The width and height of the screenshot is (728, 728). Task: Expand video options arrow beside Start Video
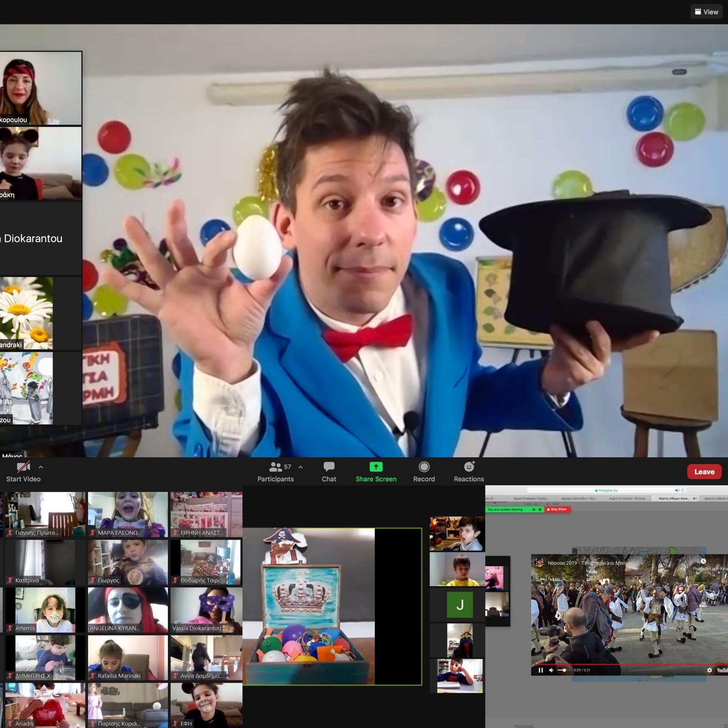pyautogui.click(x=41, y=467)
